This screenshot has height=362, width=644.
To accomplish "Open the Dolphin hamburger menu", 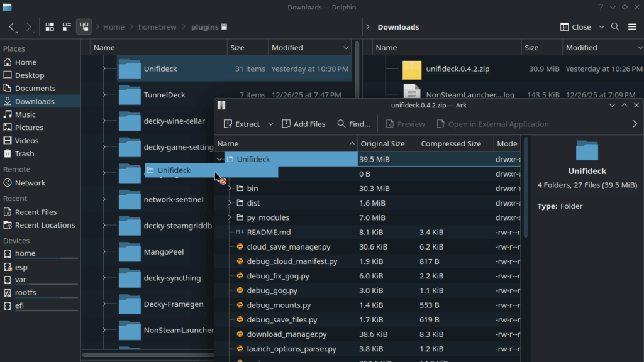I will pyautogui.click(x=633, y=26).
